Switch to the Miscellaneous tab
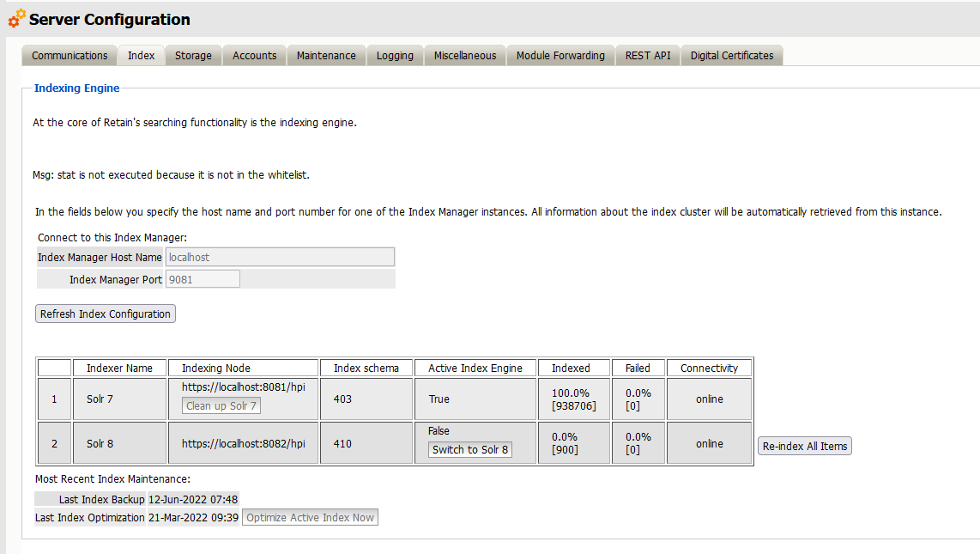 (x=464, y=55)
